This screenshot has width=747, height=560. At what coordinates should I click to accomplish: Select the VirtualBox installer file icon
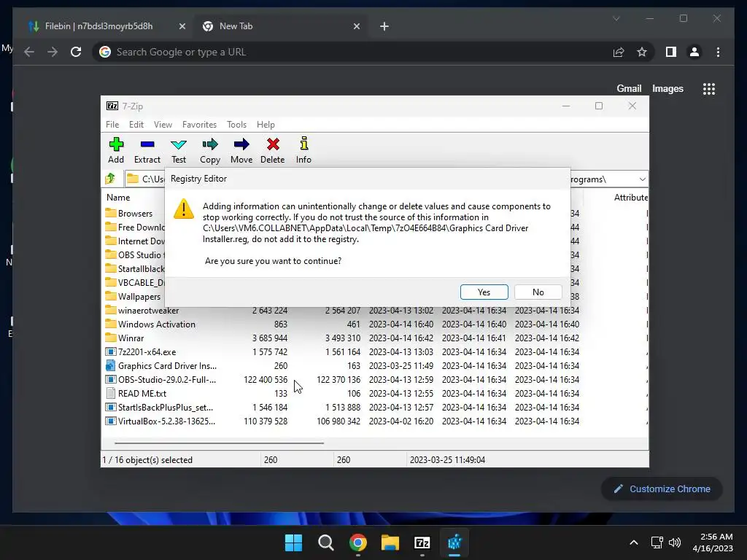click(x=111, y=421)
